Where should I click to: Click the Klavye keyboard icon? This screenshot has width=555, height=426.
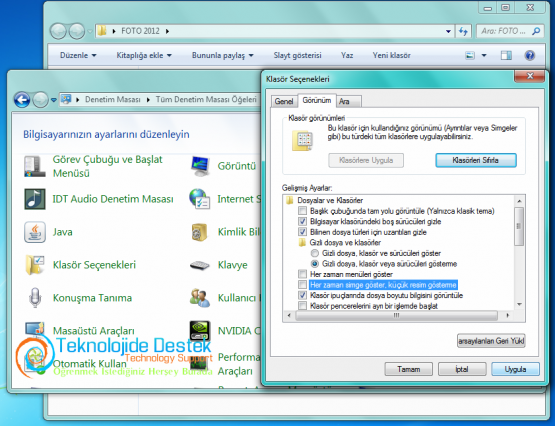click(200, 265)
